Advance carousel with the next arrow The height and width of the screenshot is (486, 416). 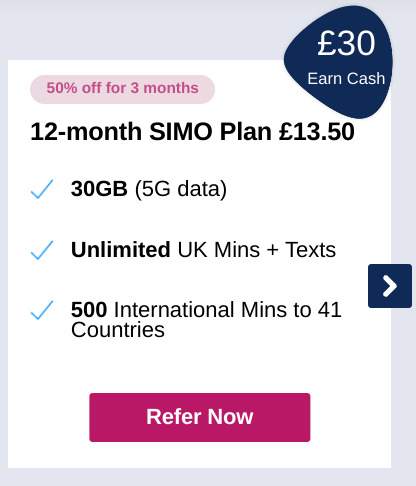tap(390, 286)
